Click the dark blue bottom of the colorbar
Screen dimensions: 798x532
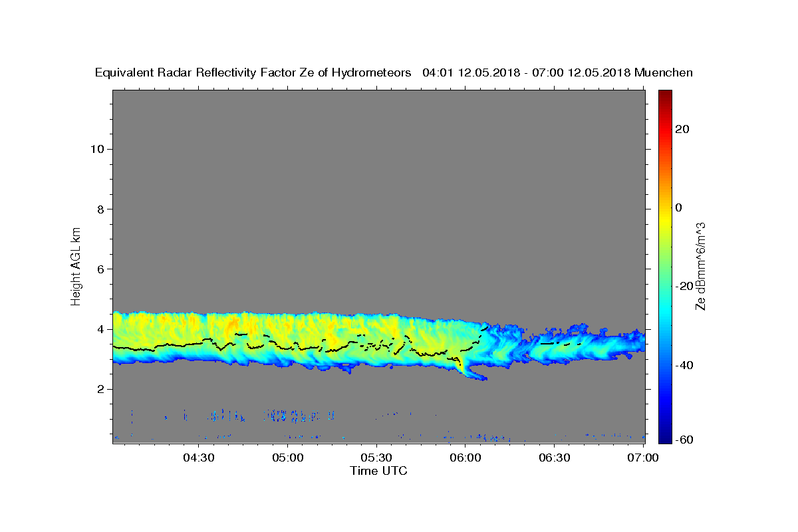tap(665, 436)
